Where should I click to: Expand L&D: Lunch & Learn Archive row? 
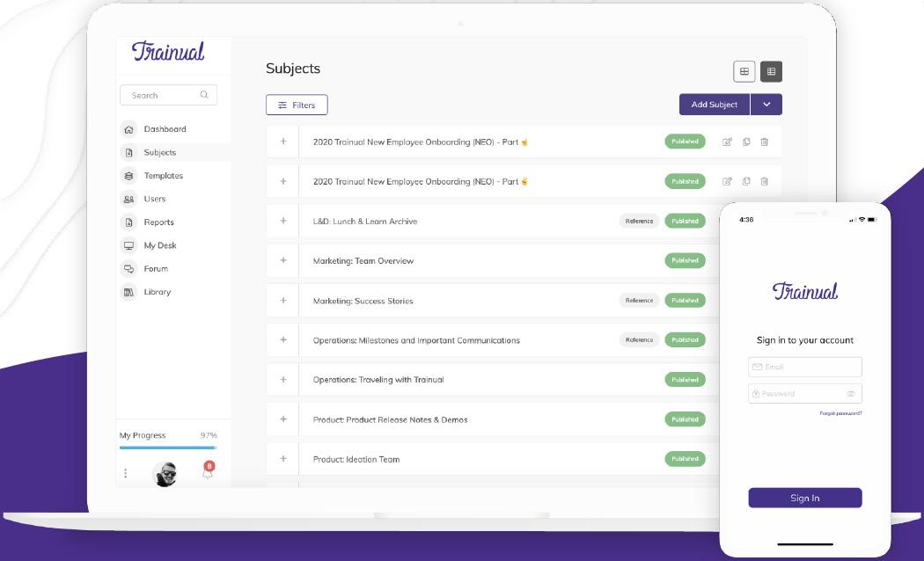(283, 221)
